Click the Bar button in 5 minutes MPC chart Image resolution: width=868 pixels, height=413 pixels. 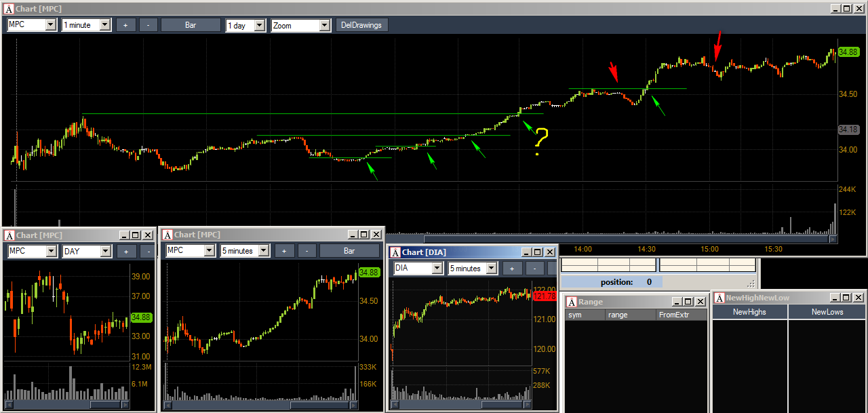point(349,251)
